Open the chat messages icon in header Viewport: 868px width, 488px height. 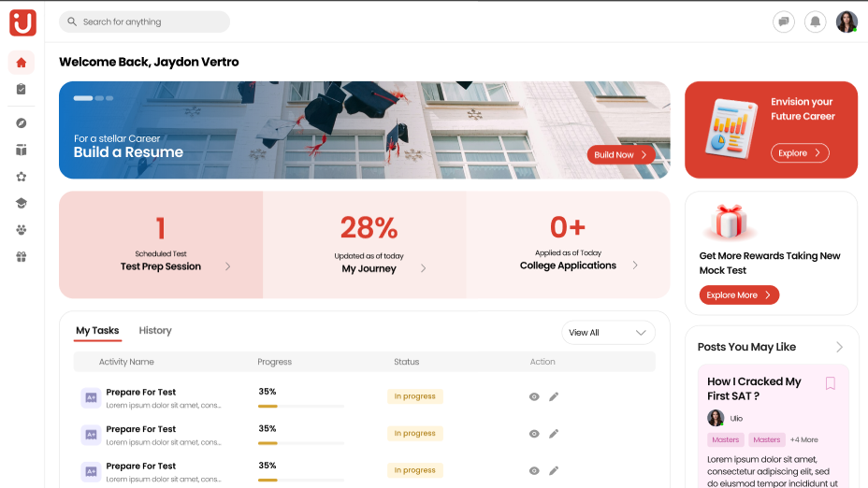pos(784,22)
